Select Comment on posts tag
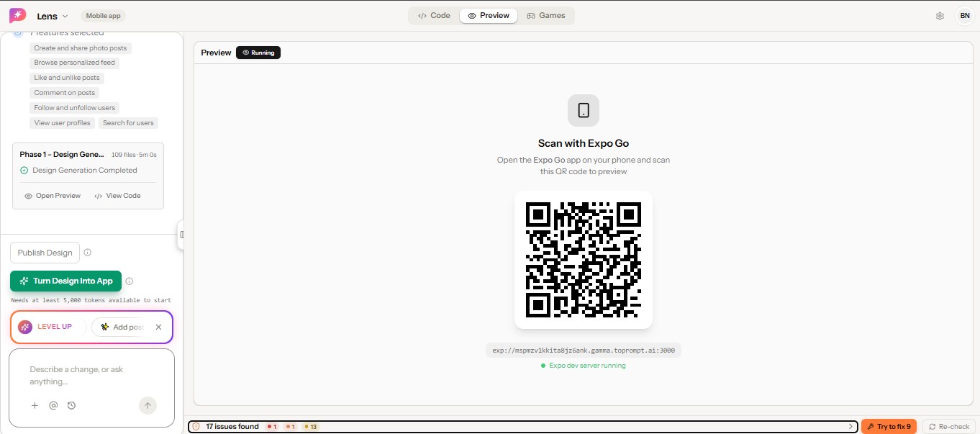980x434 pixels. click(64, 93)
